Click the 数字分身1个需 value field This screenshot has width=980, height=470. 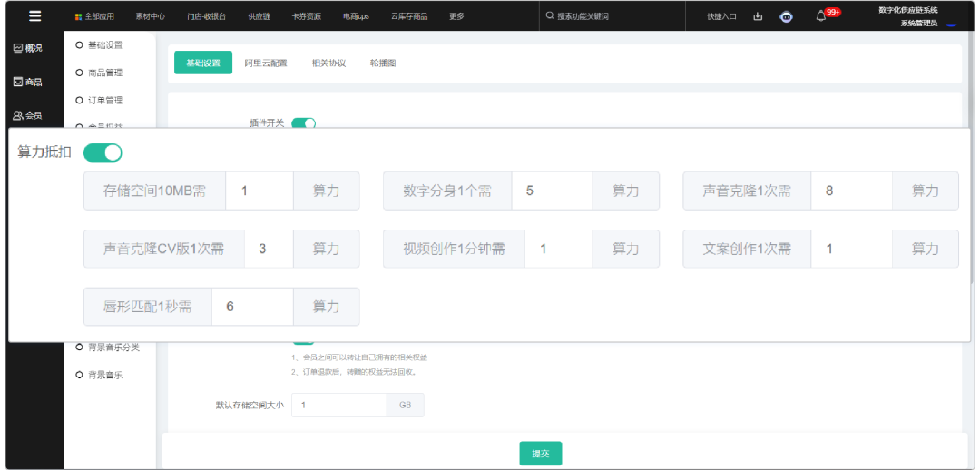click(x=552, y=191)
